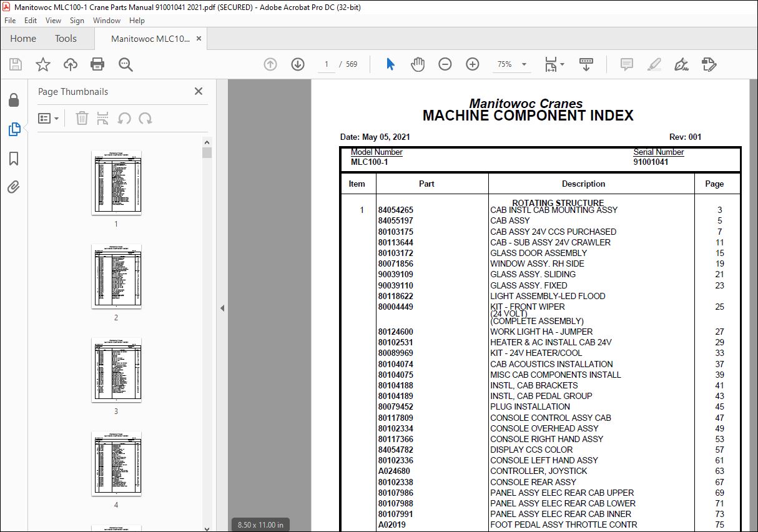Click description GLASS DOOR ASSEMBLY
Image resolution: width=758 pixels, height=532 pixels.
539,253
